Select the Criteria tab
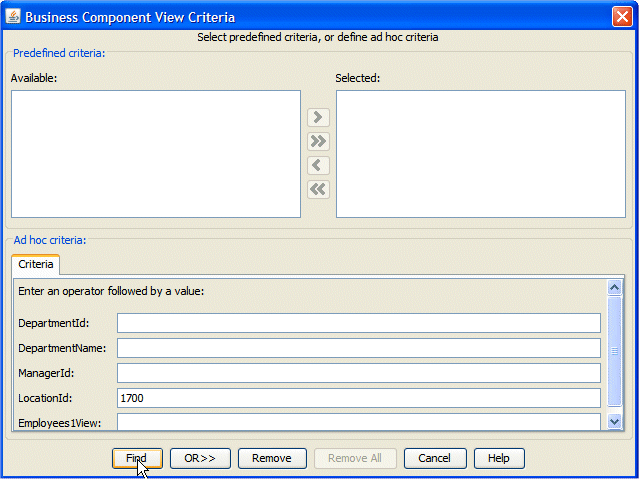 (x=36, y=264)
